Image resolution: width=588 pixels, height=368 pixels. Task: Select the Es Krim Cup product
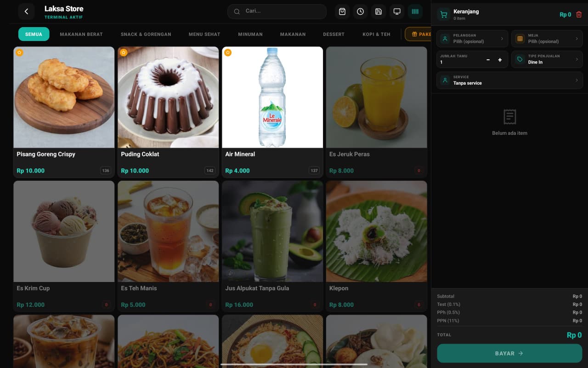(x=64, y=246)
